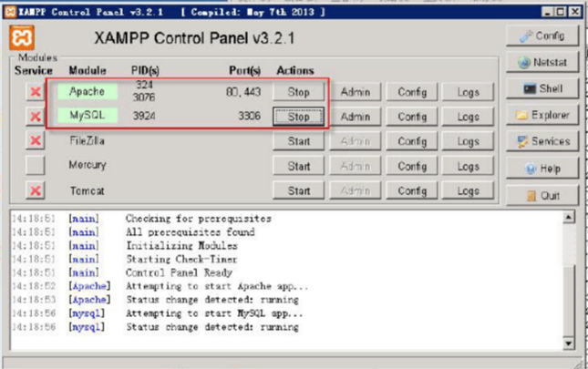Toggle the MySQL service checkbox
The height and width of the screenshot is (369, 588).
point(36,117)
